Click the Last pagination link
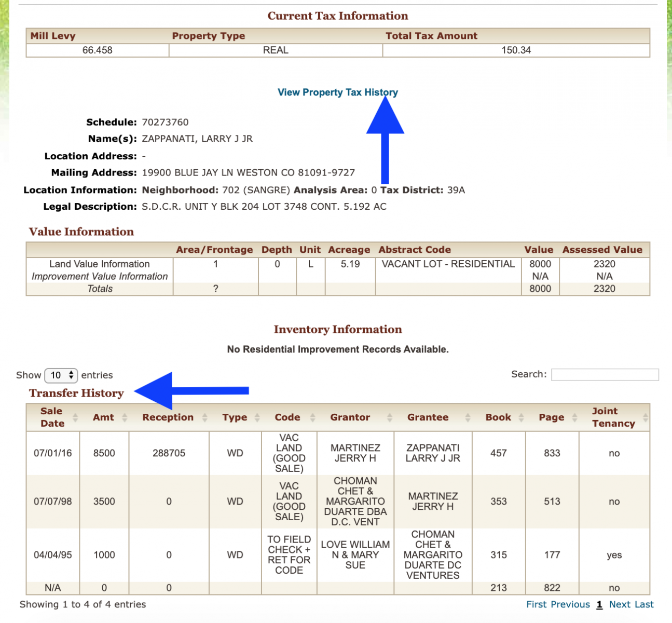Screen dimensions: 672x623 pyautogui.click(x=645, y=604)
